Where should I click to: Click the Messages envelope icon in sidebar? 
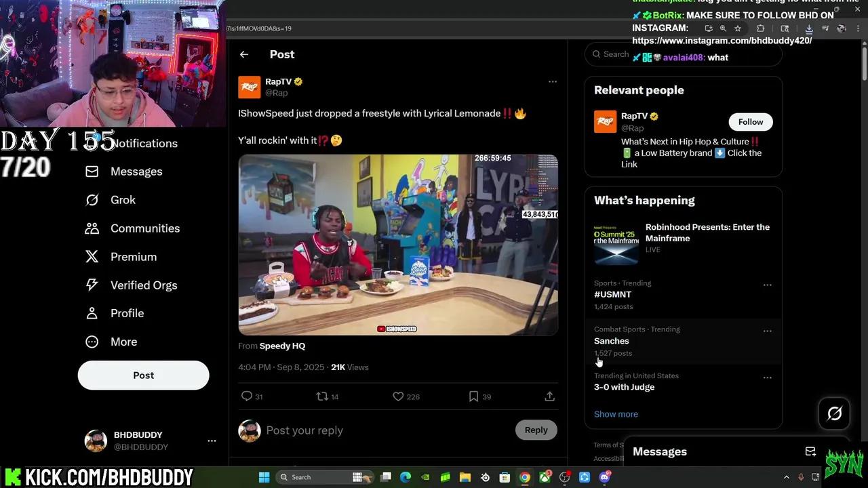coord(92,171)
